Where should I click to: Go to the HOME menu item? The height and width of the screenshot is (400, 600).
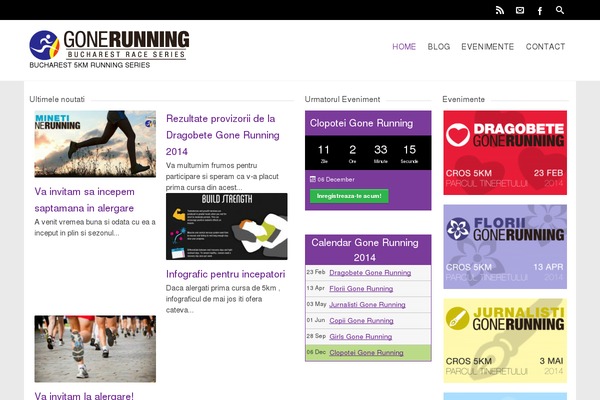click(404, 46)
